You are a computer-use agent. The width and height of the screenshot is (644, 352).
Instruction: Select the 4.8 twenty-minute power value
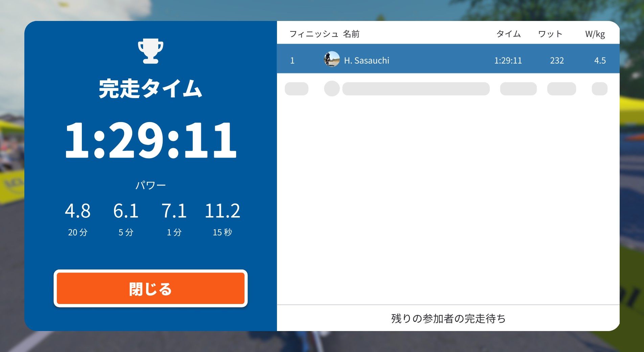[x=78, y=211]
